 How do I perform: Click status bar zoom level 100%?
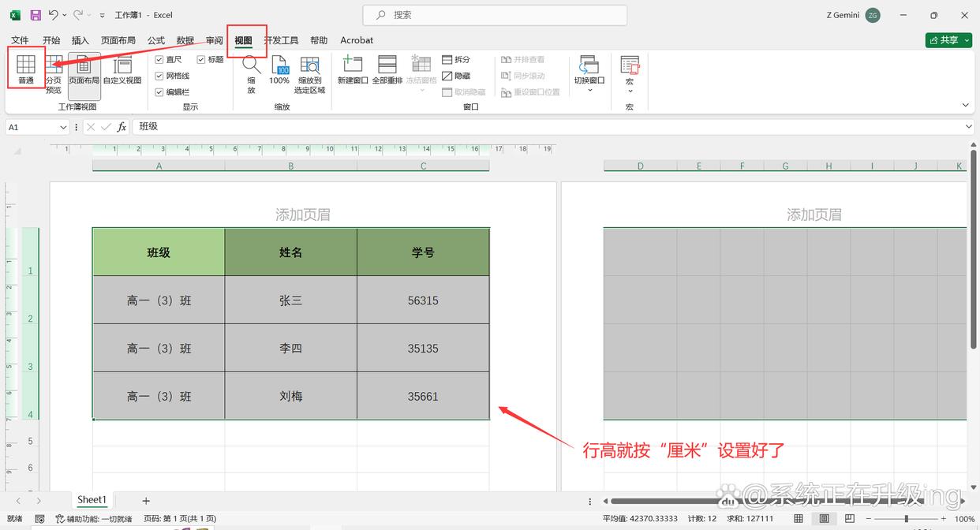pyautogui.click(x=964, y=519)
